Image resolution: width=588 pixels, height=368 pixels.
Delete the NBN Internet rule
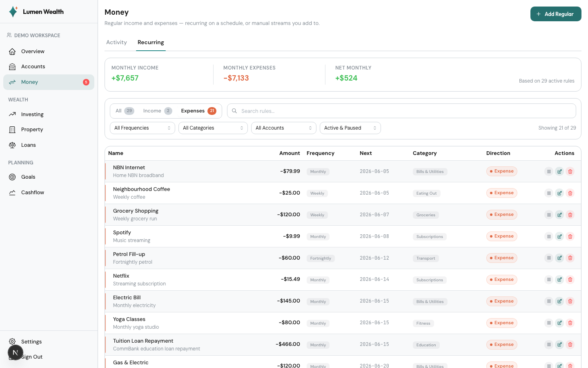coord(570,171)
